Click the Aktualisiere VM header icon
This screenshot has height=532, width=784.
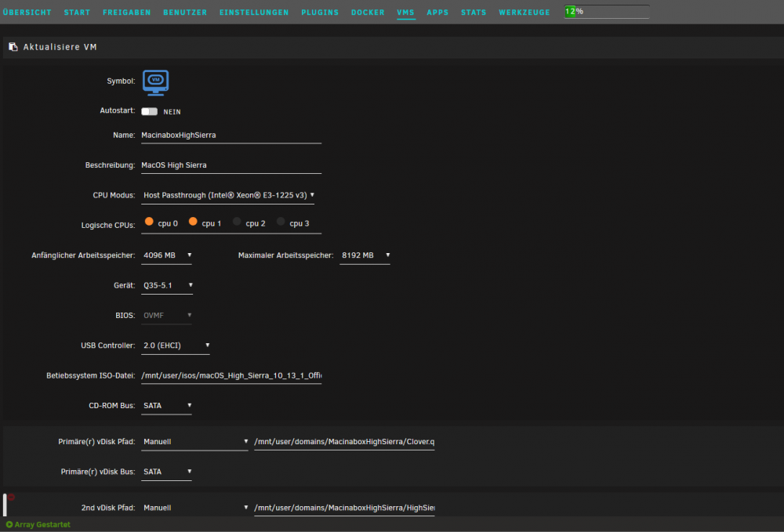(13, 46)
